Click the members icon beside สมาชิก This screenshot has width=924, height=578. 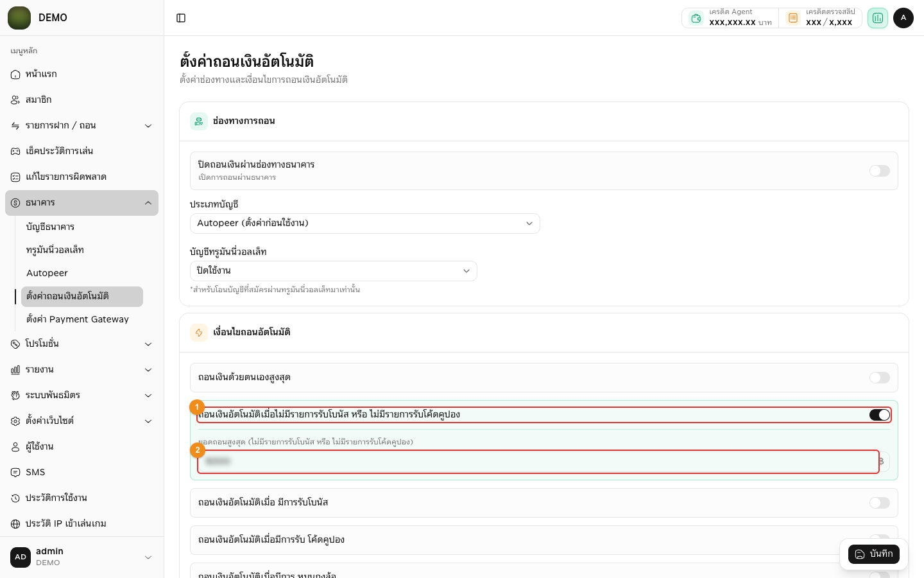[15, 100]
